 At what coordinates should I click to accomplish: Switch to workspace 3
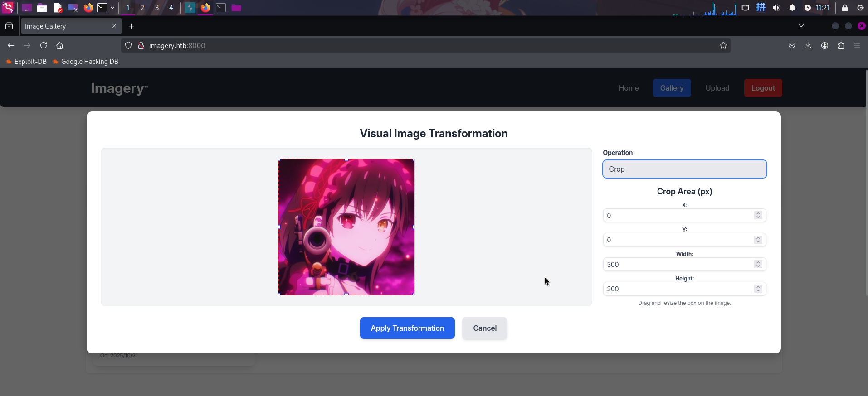[157, 8]
